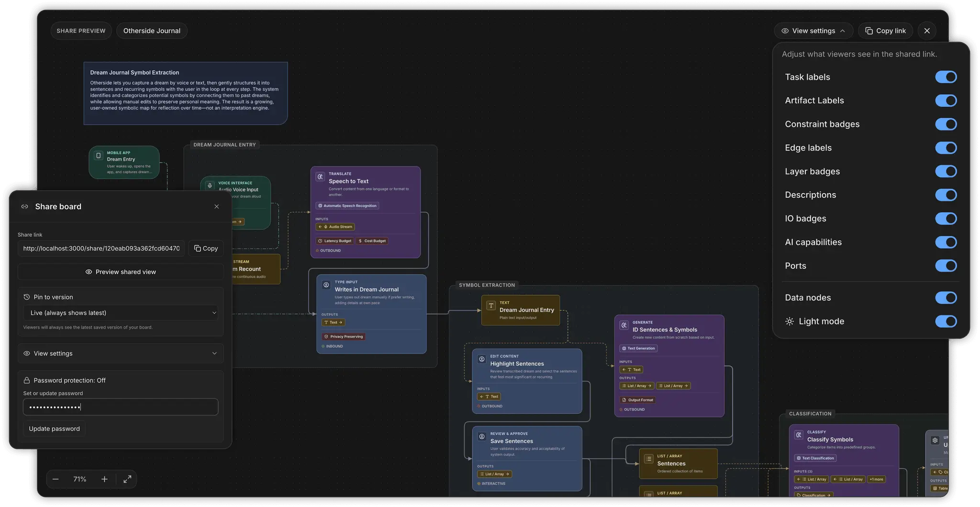Click the link icon beside Share board
This screenshot has width=980, height=507.
[25, 207]
